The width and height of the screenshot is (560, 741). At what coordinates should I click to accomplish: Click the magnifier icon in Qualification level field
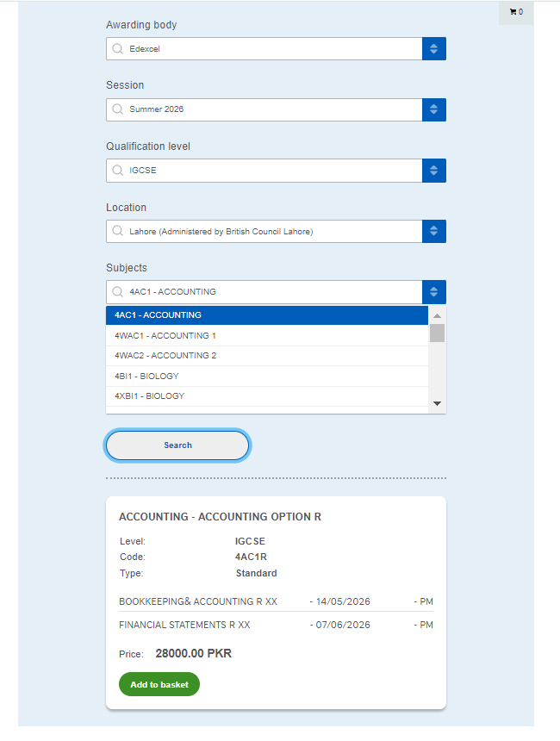click(118, 171)
